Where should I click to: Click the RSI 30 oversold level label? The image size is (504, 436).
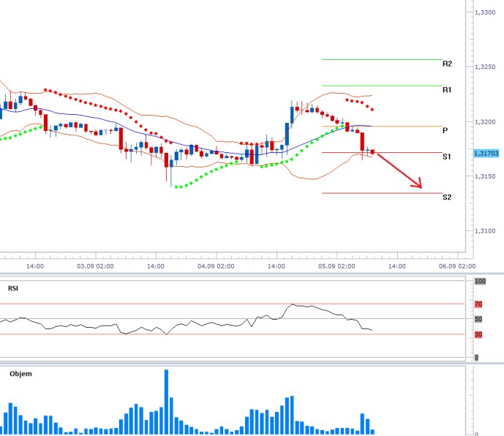(478, 335)
